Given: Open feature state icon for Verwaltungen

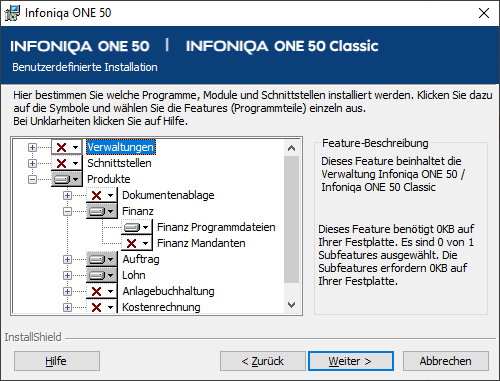Looking at the screenshot, I should coord(67,147).
